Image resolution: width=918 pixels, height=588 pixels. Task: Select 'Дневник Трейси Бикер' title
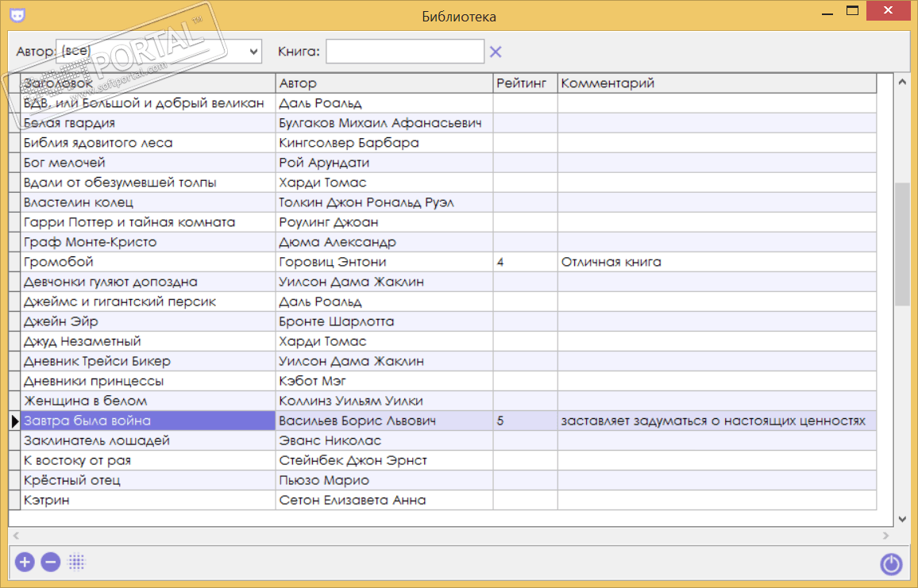148,362
